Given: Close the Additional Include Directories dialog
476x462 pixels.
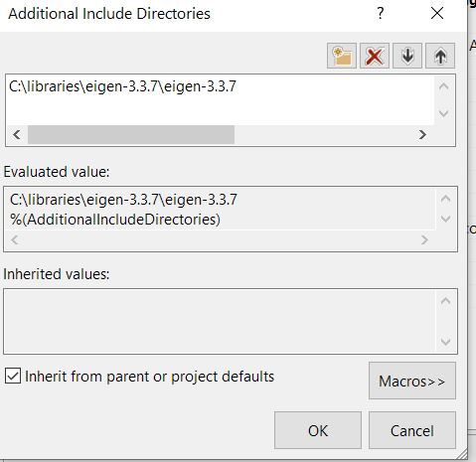Looking at the screenshot, I should (437, 14).
